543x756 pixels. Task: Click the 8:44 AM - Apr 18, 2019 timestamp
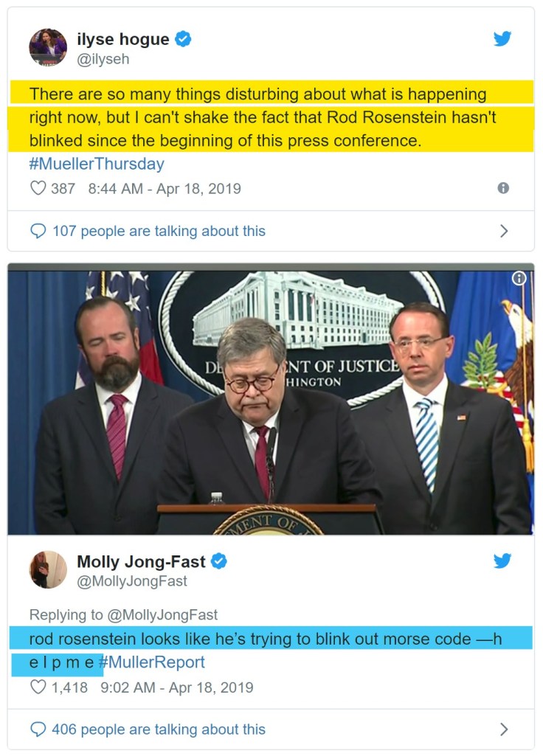[164, 188]
